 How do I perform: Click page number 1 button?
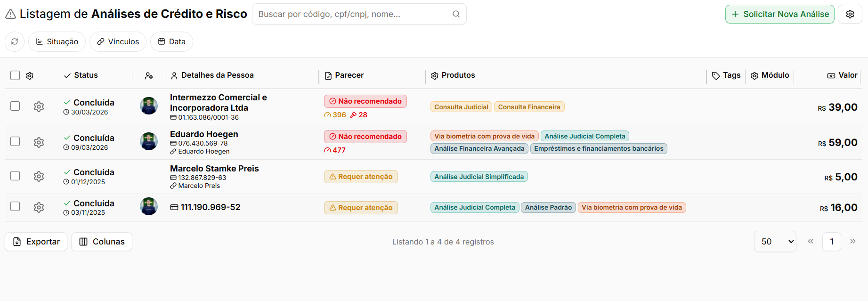click(832, 242)
